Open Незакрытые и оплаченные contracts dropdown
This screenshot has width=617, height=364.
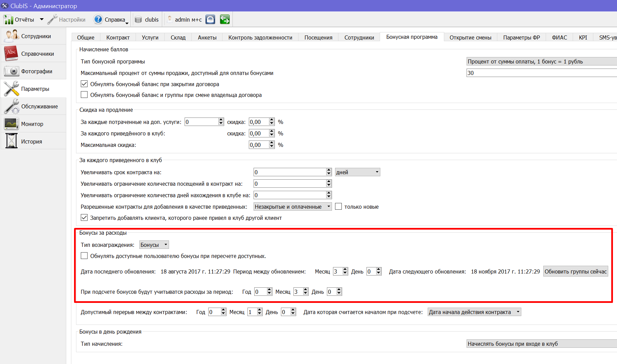[292, 207]
